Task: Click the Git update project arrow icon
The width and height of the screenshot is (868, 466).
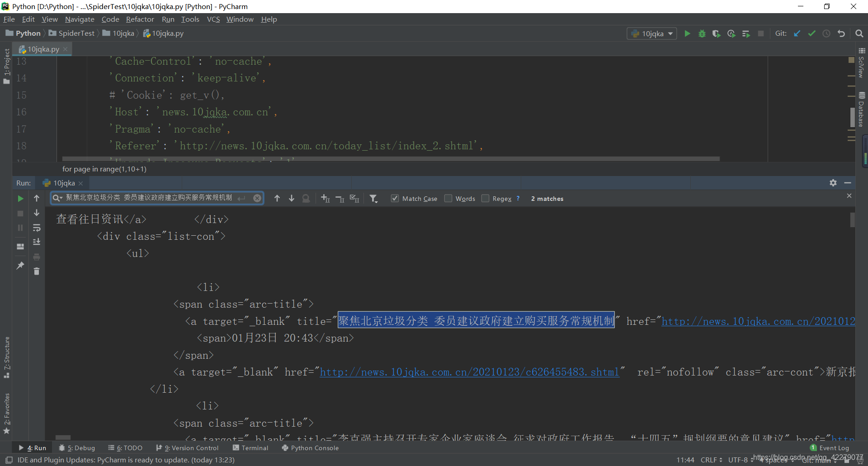Action: pos(797,33)
